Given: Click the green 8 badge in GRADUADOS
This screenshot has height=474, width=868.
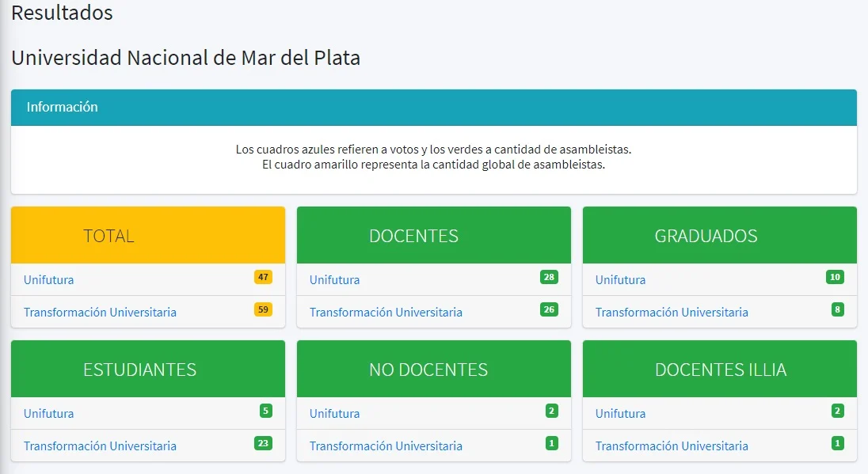Looking at the screenshot, I should click(838, 309).
